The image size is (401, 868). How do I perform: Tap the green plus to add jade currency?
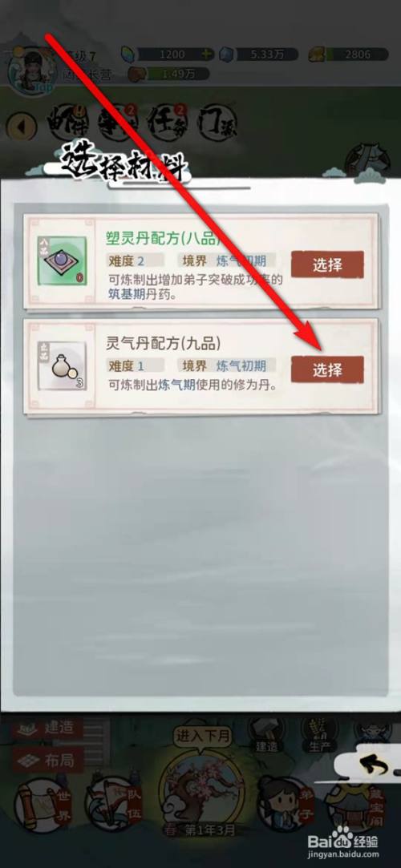207,55
